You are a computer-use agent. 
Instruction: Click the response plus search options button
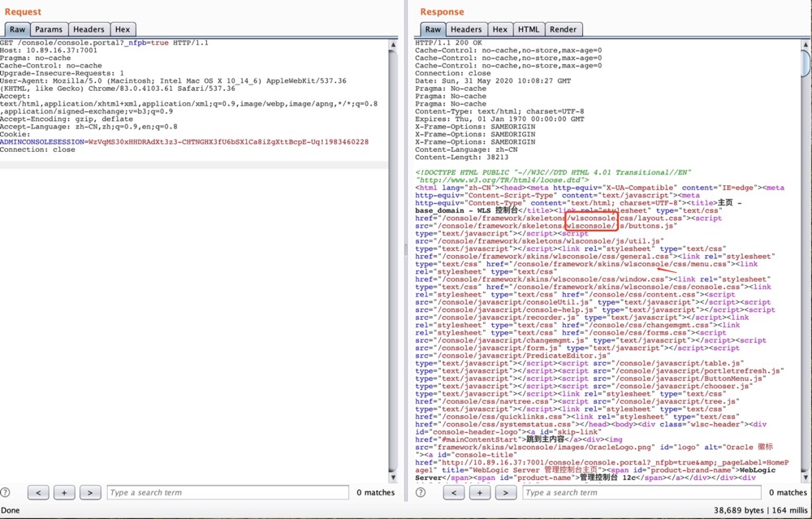pyautogui.click(x=480, y=492)
